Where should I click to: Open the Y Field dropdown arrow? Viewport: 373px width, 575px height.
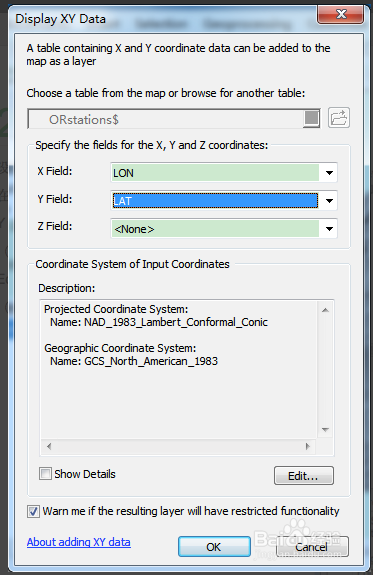click(329, 201)
